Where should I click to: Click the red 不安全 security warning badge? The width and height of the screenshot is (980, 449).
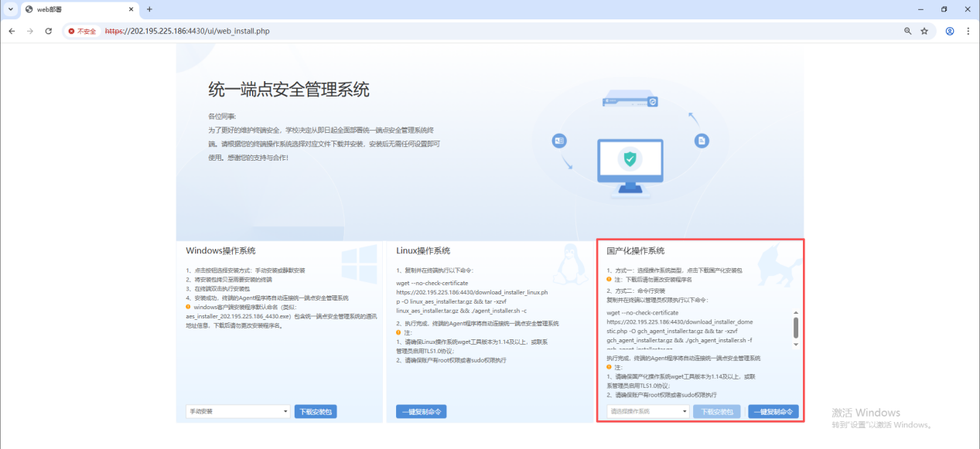82,31
